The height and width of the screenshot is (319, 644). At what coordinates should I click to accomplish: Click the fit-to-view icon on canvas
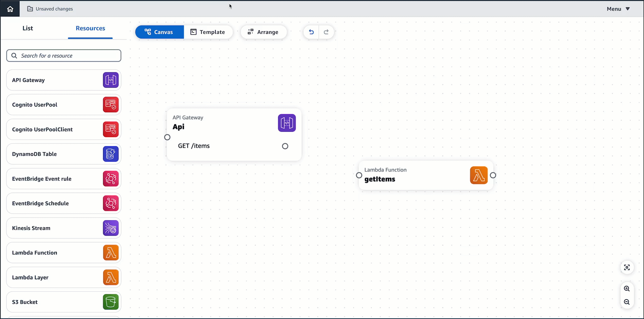coord(627,267)
